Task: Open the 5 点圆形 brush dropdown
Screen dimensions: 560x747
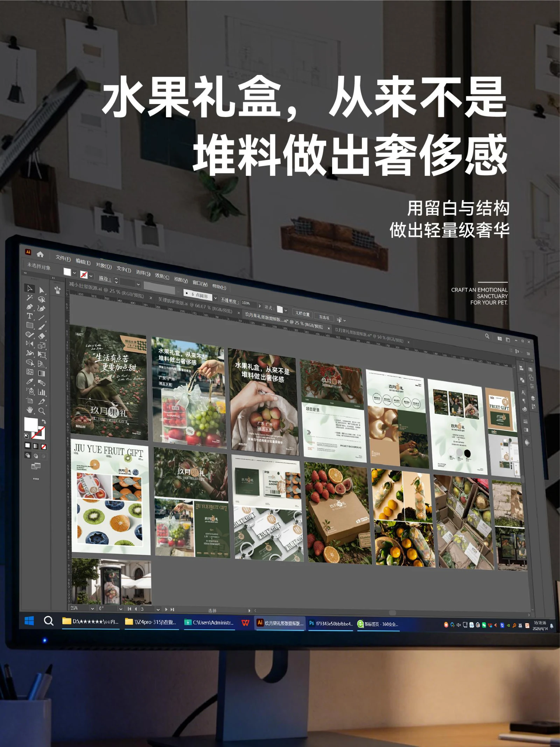Action: point(215,298)
